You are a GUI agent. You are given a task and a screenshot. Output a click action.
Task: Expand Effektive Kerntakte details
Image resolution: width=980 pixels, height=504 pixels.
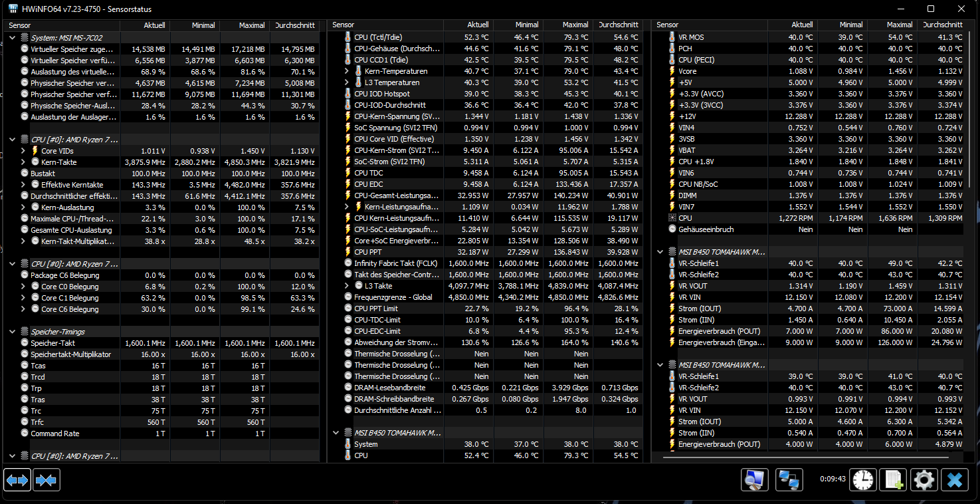[23, 185]
